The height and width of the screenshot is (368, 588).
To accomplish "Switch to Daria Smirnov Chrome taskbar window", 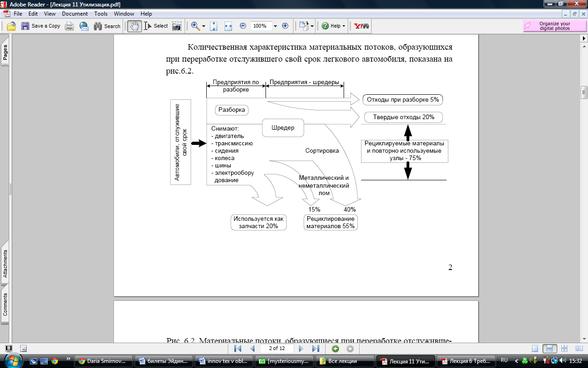I will (x=104, y=361).
